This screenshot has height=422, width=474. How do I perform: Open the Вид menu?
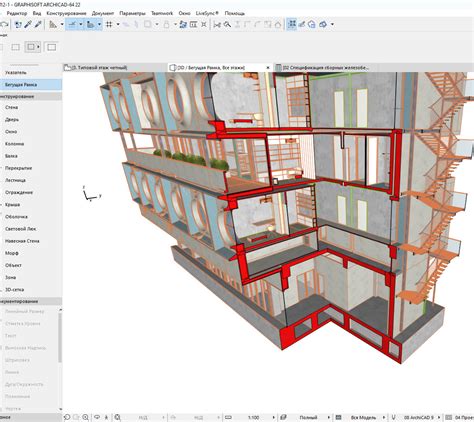coord(37,13)
